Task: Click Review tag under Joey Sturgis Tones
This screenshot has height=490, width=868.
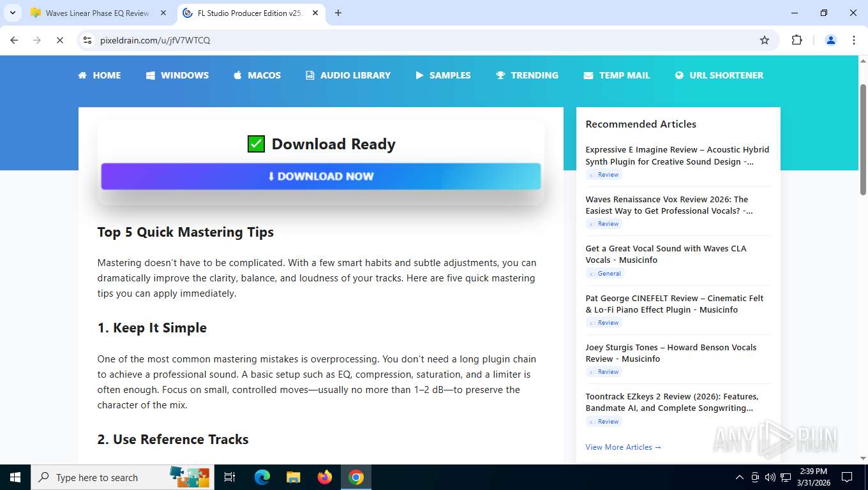Action: pos(604,372)
